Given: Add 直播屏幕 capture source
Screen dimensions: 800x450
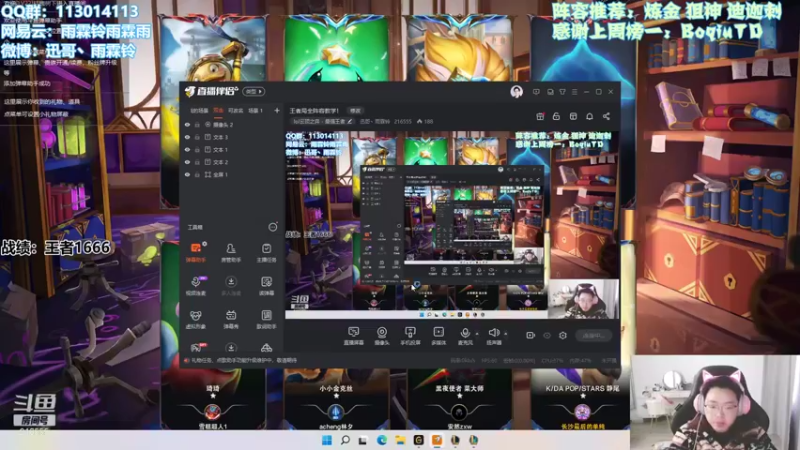Looking at the screenshot, I should [x=354, y=336].
